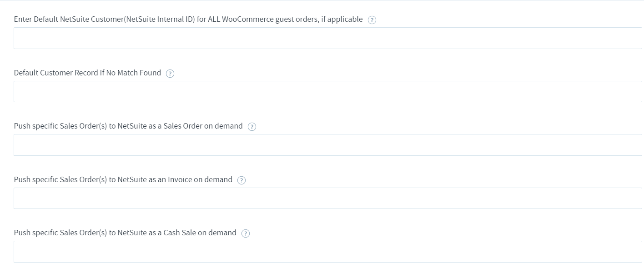Focus the Default NetSuite Customer internal ID field

click(x=328, y=38)
